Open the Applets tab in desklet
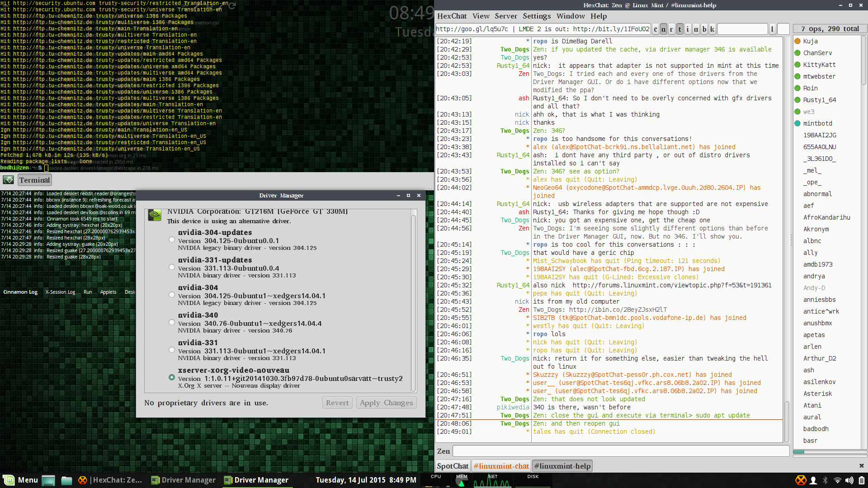 click(x=108, y=292)
